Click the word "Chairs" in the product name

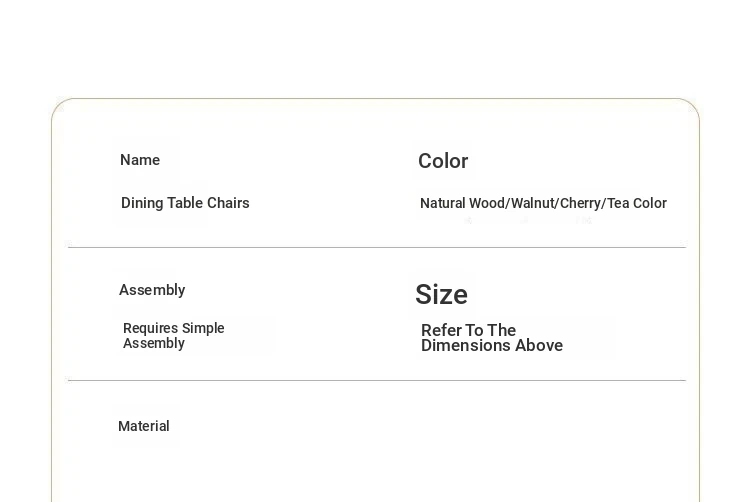pyautogui.click(x=227, y=203)
